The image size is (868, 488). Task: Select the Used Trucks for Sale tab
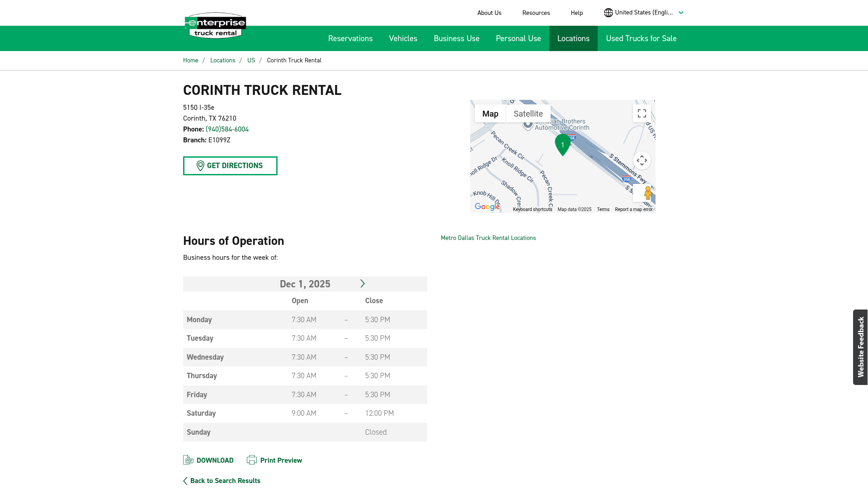coord(641,38)
